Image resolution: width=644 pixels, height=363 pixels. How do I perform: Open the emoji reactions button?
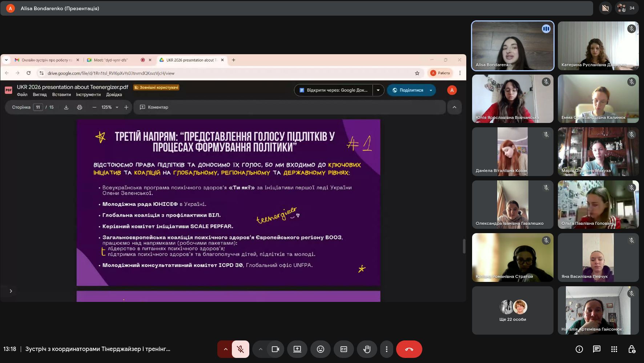coord(321,349)
